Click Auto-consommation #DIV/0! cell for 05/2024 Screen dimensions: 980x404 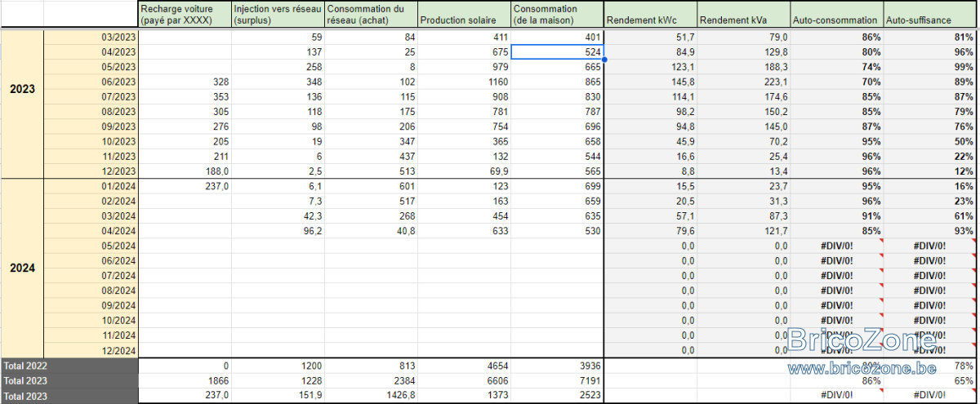pos(837,246)
